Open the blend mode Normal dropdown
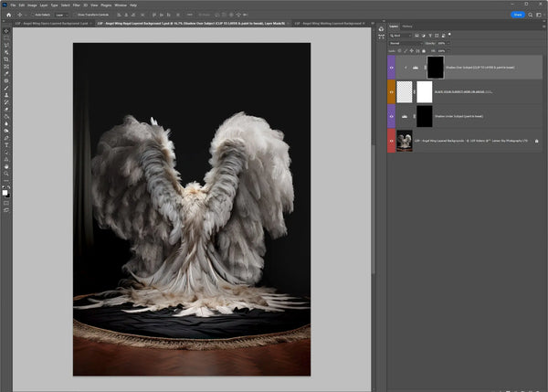The height and width of the screenshot is (392, 548). [405, 43]
